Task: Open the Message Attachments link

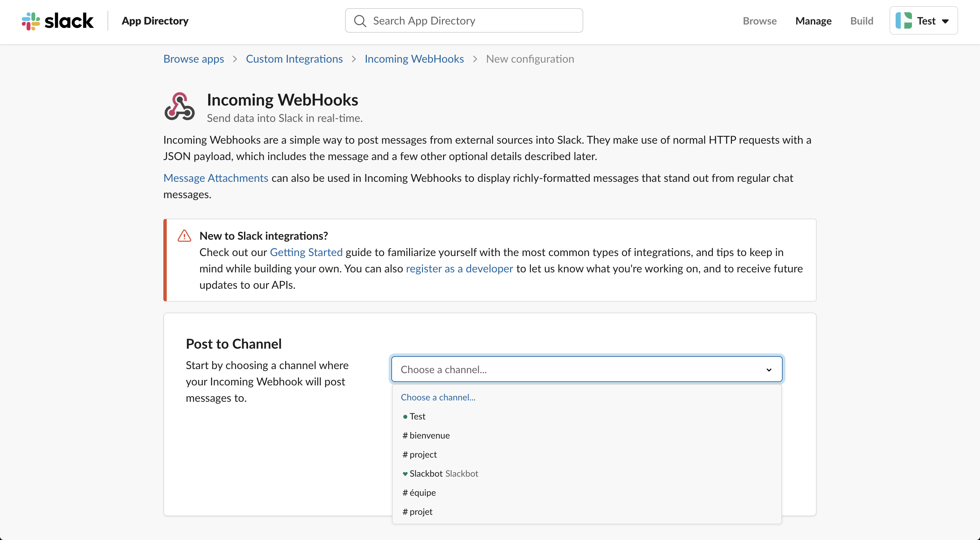Action: click(x=216, y=178)
